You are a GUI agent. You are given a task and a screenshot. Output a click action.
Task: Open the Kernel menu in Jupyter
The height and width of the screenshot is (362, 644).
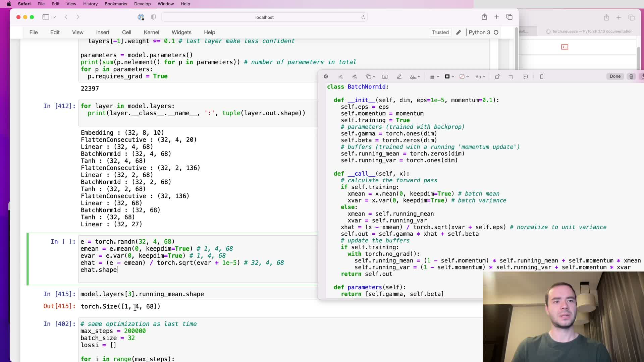pyautogui.click(x=151, y=32)
